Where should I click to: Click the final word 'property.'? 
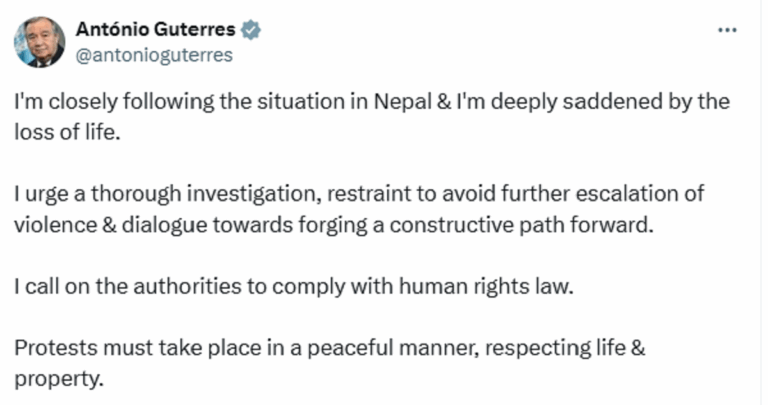[58, 380]
